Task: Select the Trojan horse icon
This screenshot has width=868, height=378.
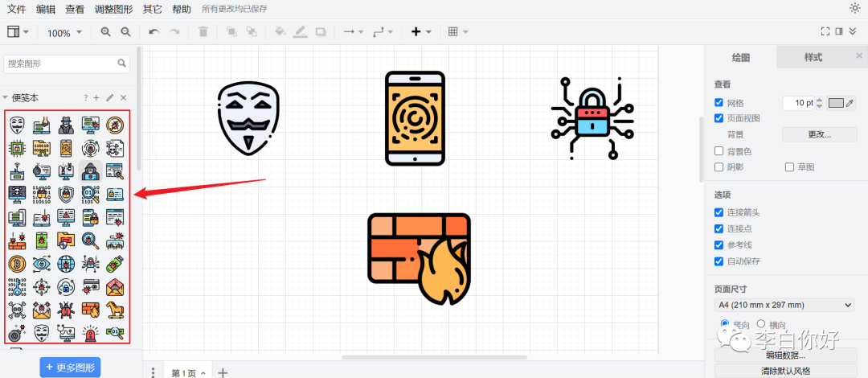Action: click(x=115, y=310)
